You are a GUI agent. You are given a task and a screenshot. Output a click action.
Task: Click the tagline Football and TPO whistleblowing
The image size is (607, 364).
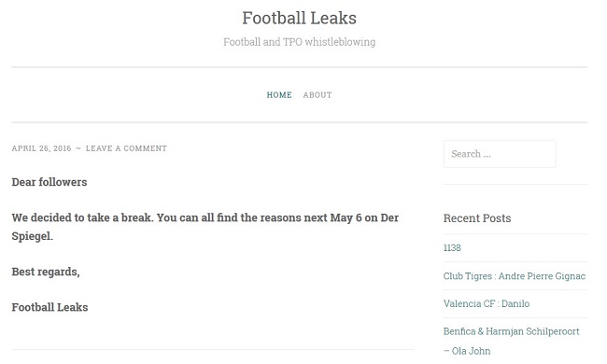[299, 42]
